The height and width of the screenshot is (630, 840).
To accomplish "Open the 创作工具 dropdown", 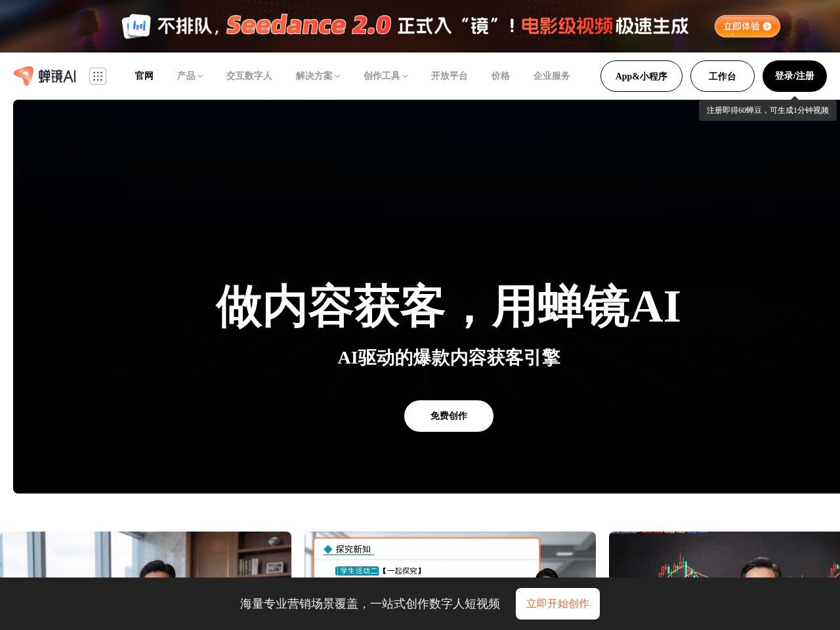I will click(385, 76).
